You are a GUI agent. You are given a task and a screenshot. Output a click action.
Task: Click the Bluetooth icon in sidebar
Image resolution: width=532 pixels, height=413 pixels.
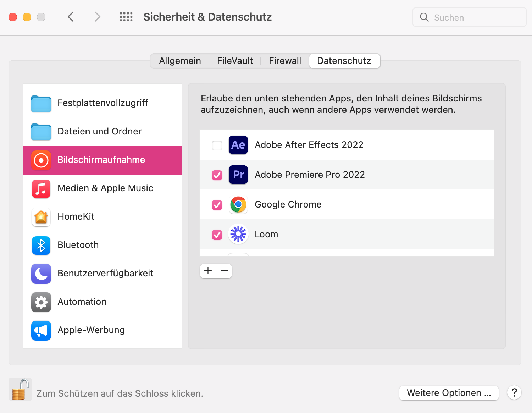41,245
